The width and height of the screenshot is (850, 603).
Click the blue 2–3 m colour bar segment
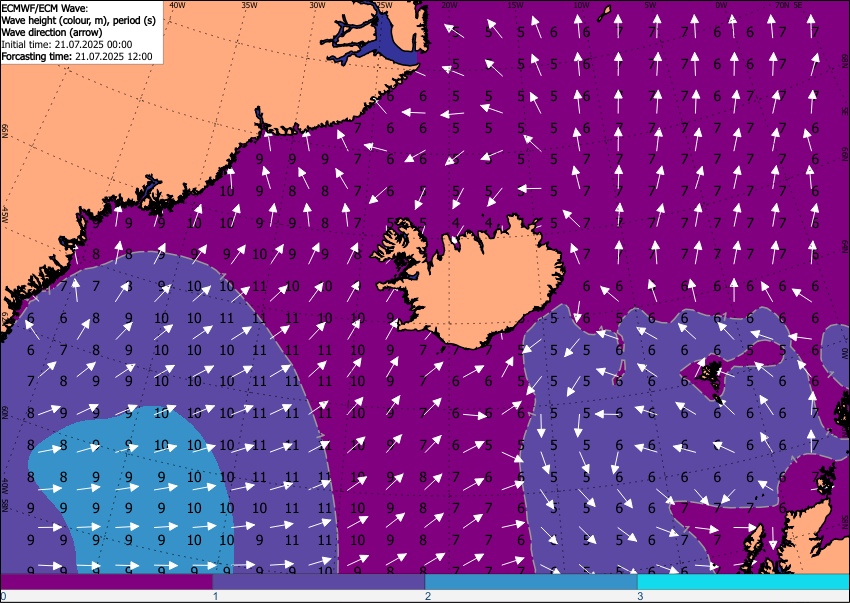531,582
